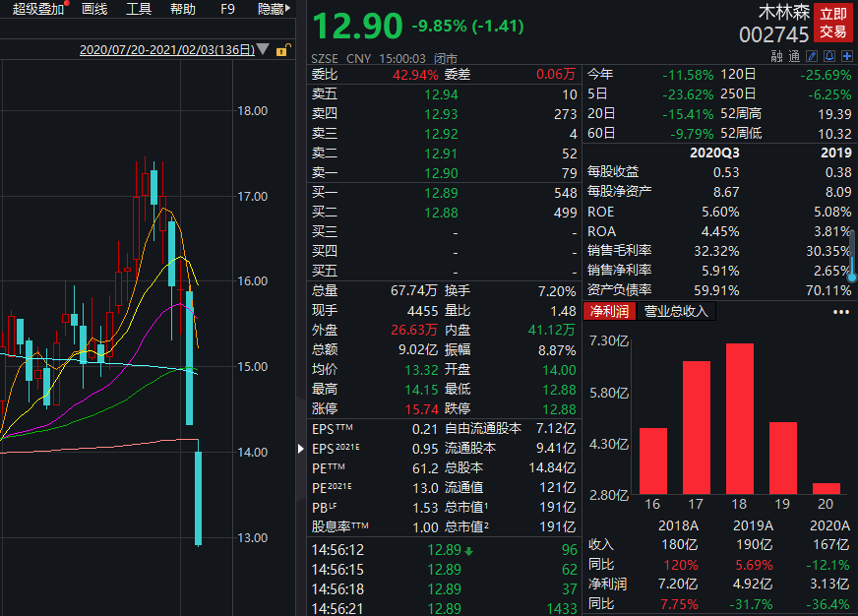Click the 融 margin trading marker
This screenshot has height=616, width=858.
coord(777,56)
